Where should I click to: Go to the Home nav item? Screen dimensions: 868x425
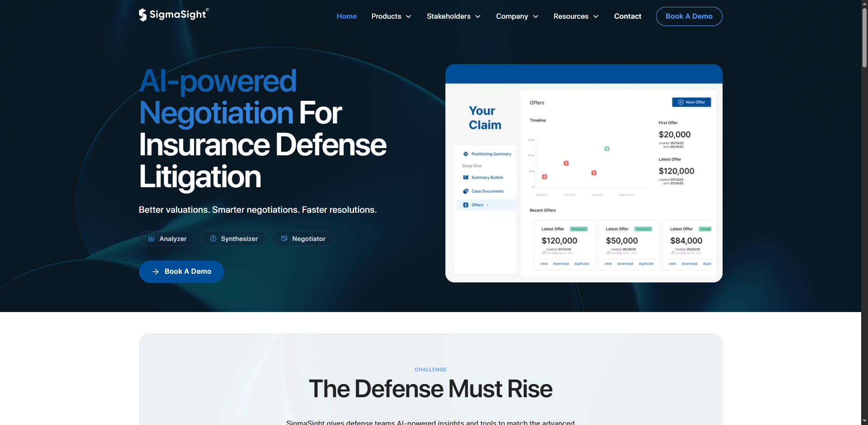tap(346, 16)
